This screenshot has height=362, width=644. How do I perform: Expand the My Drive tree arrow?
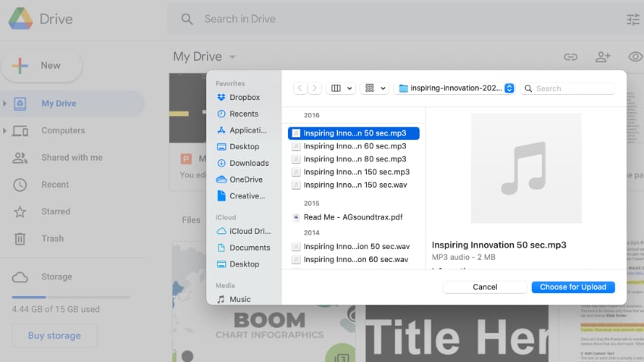click(5, 104)
